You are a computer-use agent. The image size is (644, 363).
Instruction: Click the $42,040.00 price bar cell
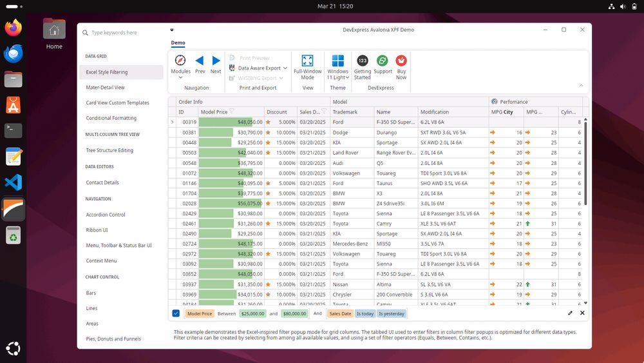click(231, 153)
